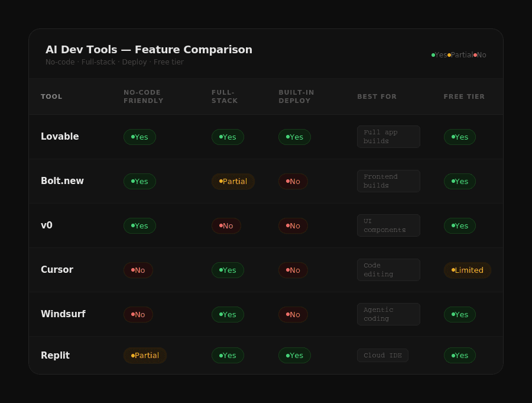The height and width of the screenshot is (403, 532).
Task: Click Windsurf's Full-stack Yes badge
Action: pos(228,314)
